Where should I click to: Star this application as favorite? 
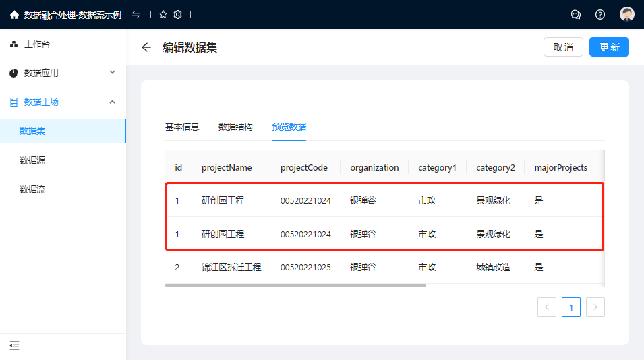(x=163, y=15)
